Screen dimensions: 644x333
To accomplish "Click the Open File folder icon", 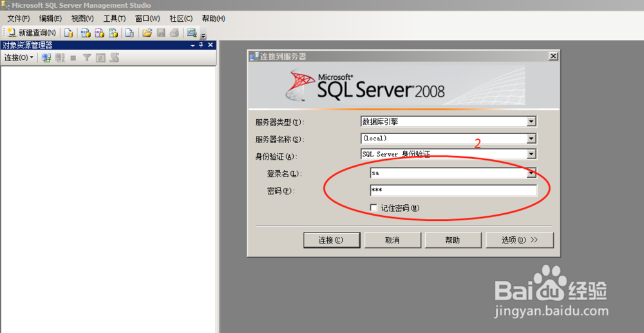I will coord(147,33).
